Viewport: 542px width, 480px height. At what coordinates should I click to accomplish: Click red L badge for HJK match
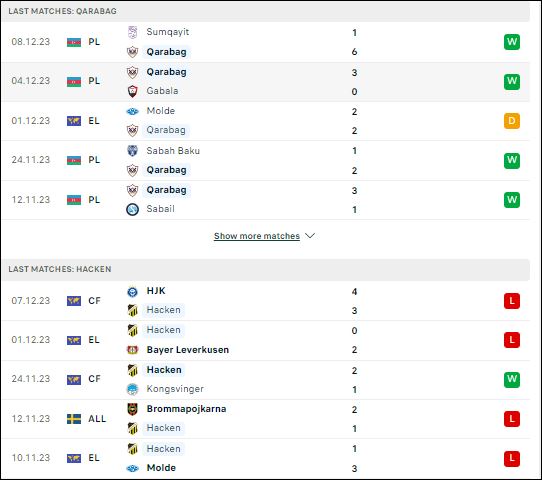[x=512, y=301]
